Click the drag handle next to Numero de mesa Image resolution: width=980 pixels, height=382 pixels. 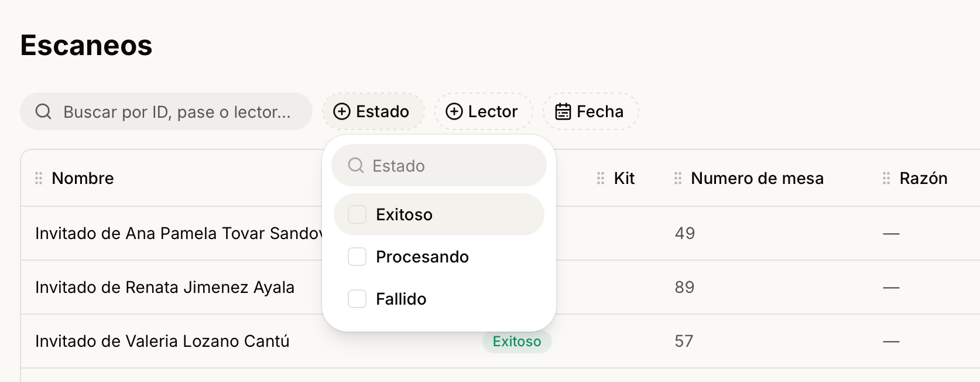(x=678, y=178)
